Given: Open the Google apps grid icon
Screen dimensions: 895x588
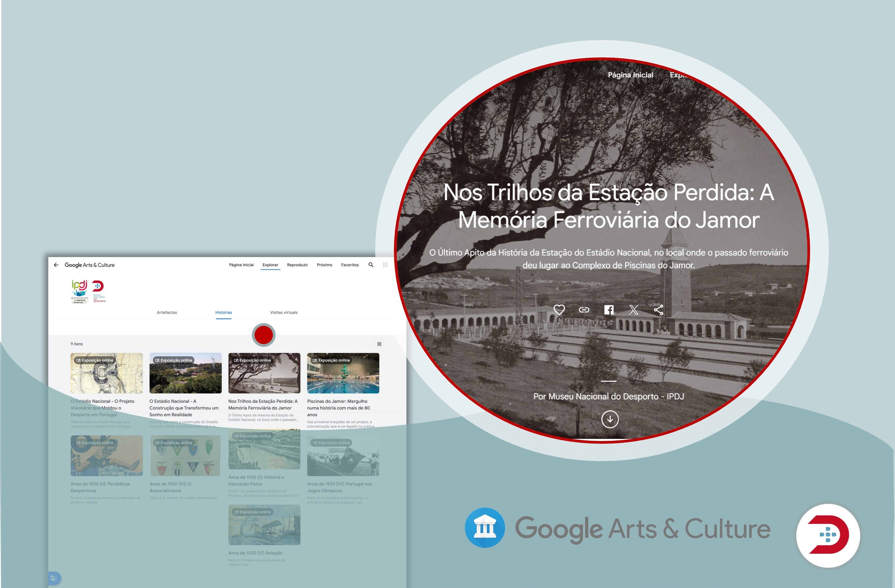Looking at the screenshot, I should click(x=385, y=265).
